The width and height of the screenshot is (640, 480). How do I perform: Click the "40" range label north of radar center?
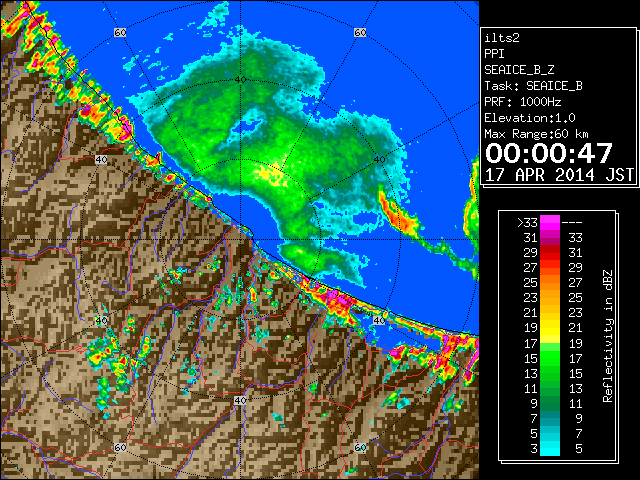(x=240, y=79)
